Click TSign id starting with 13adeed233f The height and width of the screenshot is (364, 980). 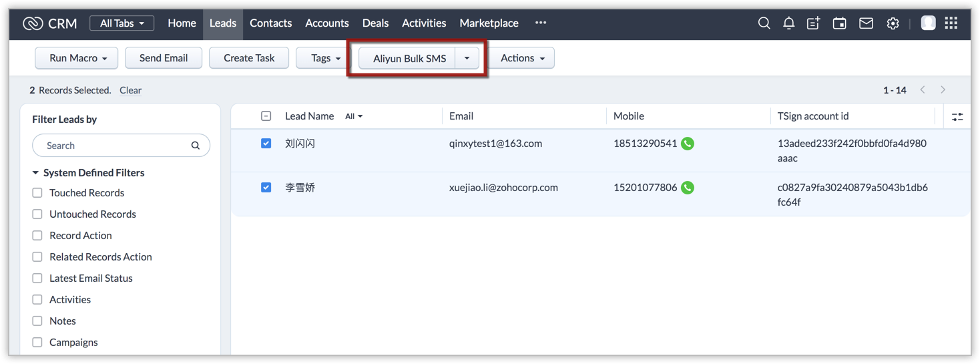point(852,151)
